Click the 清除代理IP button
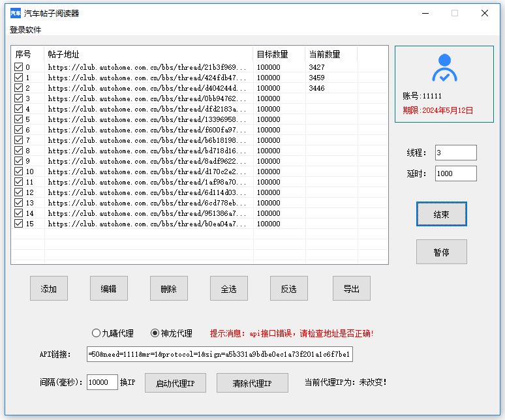This screenshot has height=420, width=505. click(252, 383)
